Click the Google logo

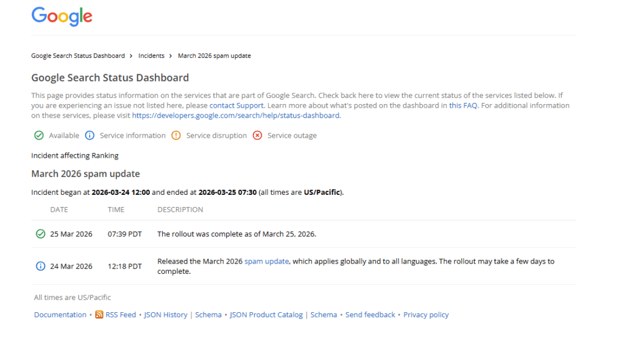click(61, 16)
